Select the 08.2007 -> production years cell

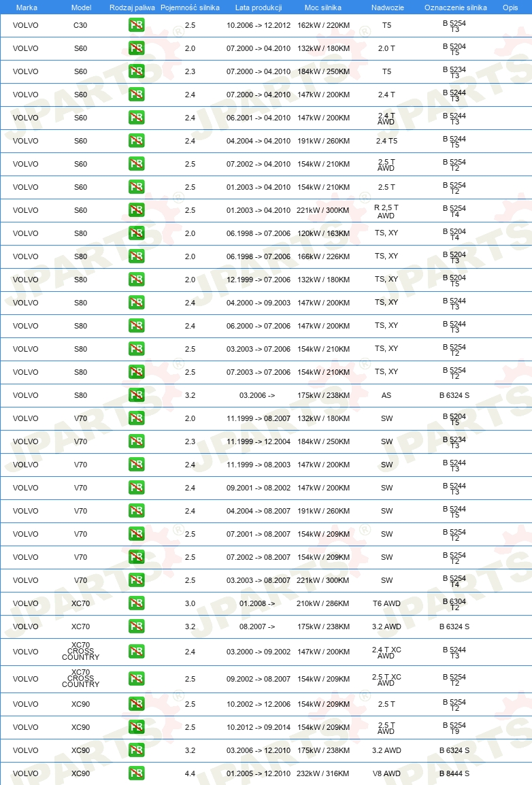pos(257,627)
